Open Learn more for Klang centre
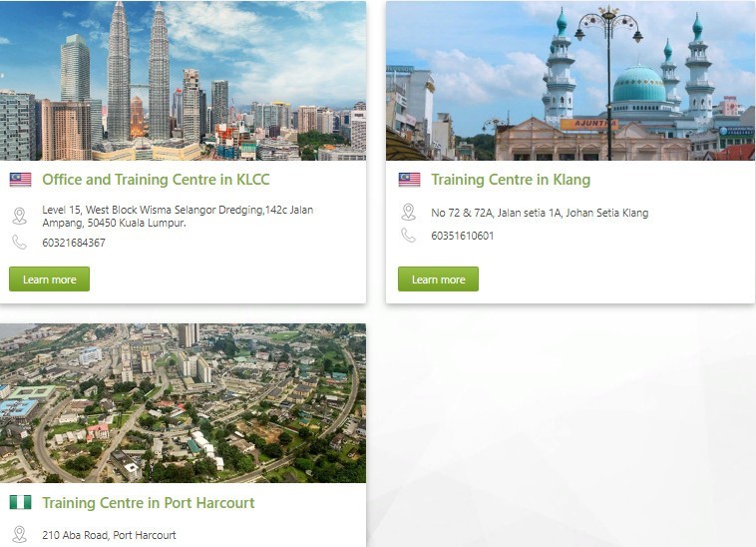The height and width of the screenshot is (547, 756). [438, 278]
